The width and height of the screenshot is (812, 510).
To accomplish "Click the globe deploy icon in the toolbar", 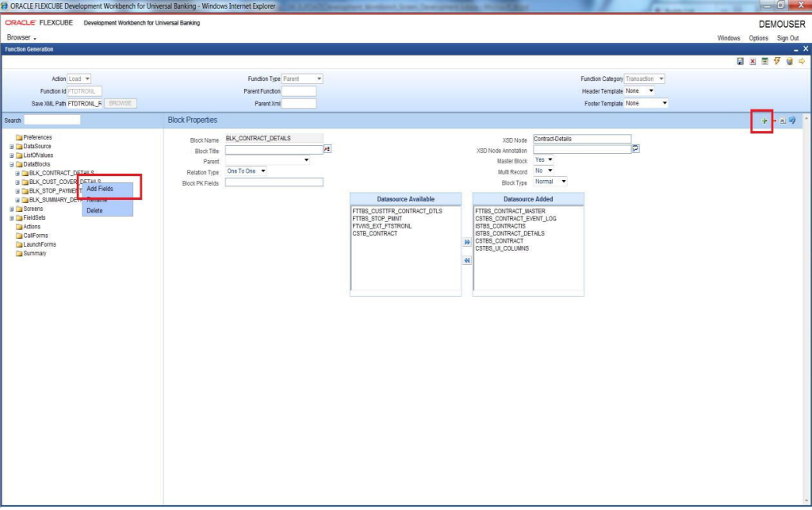I will [789, 62].
